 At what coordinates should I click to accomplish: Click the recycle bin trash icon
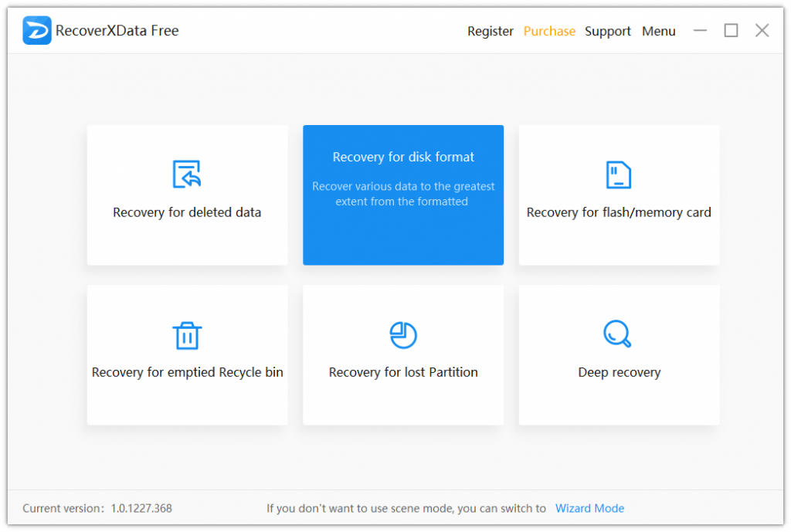click(x=187, y=335)
